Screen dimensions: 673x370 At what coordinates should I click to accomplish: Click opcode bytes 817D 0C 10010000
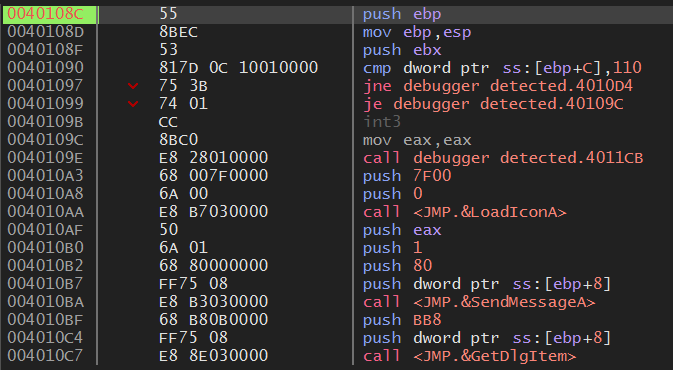pos(238,68)
